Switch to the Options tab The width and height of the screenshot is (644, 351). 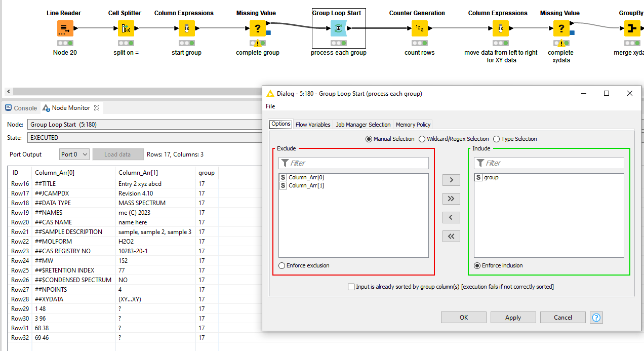(x=281, y=124)
